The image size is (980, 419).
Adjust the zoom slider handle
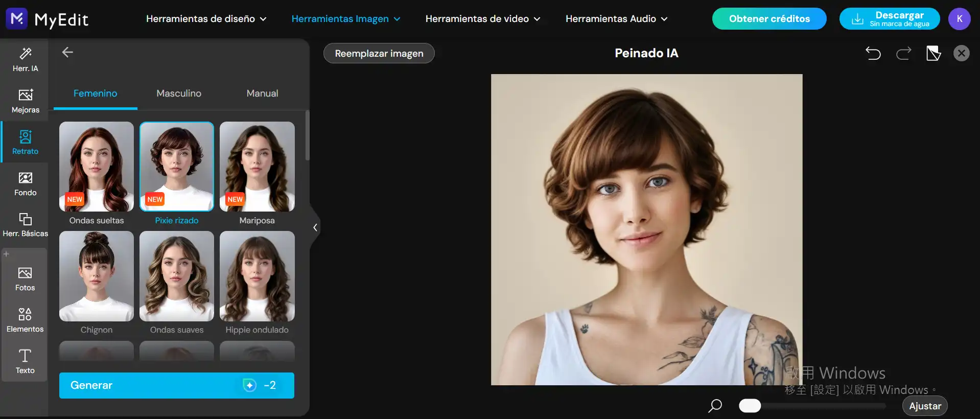coord(750,406)
